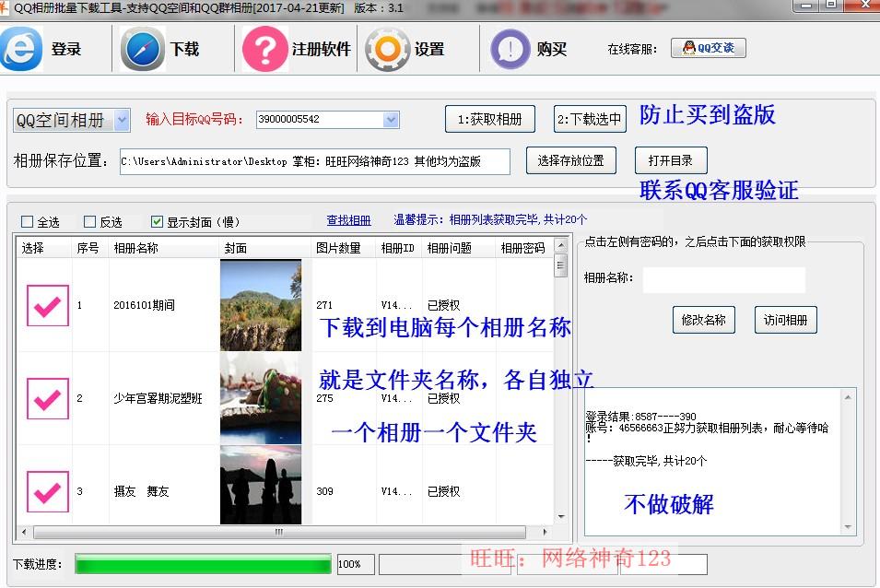Expand the target QQ number dropdown
Image resolution: width=880 pixels, height=588 pixels.
coord(392,120)
